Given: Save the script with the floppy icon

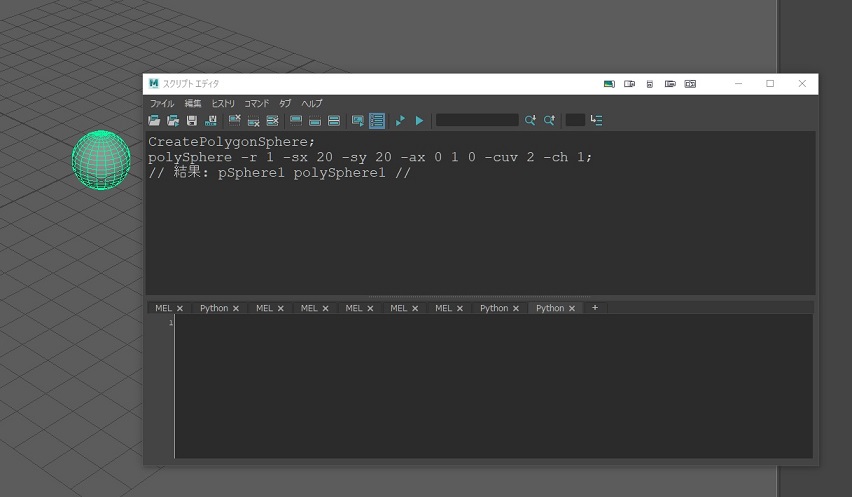Looking at the screenshot, I should coord(192,121).
